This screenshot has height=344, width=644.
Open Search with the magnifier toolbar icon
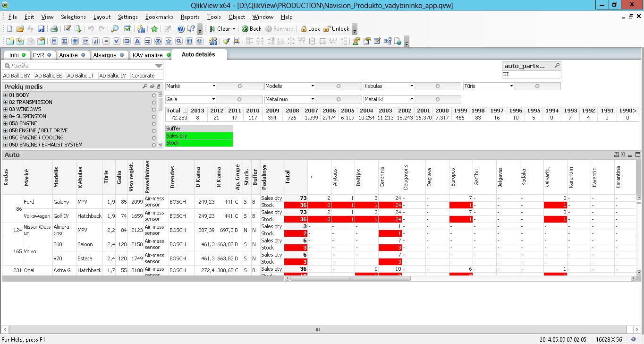(x=115, y=29)
